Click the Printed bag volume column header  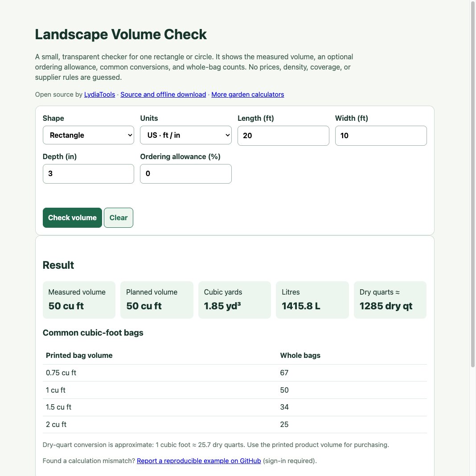pyautogui.click(x=79, y=356)
